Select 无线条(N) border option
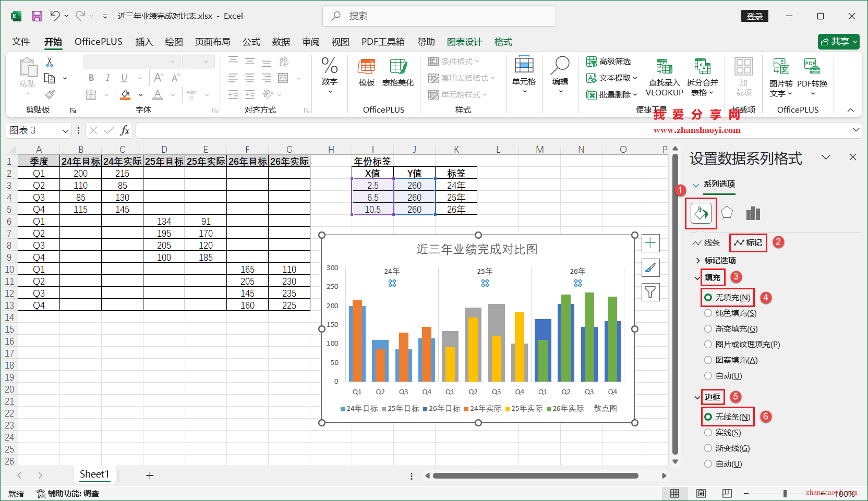The height and width of the screenshot is (501, 868). coord(728,417)
